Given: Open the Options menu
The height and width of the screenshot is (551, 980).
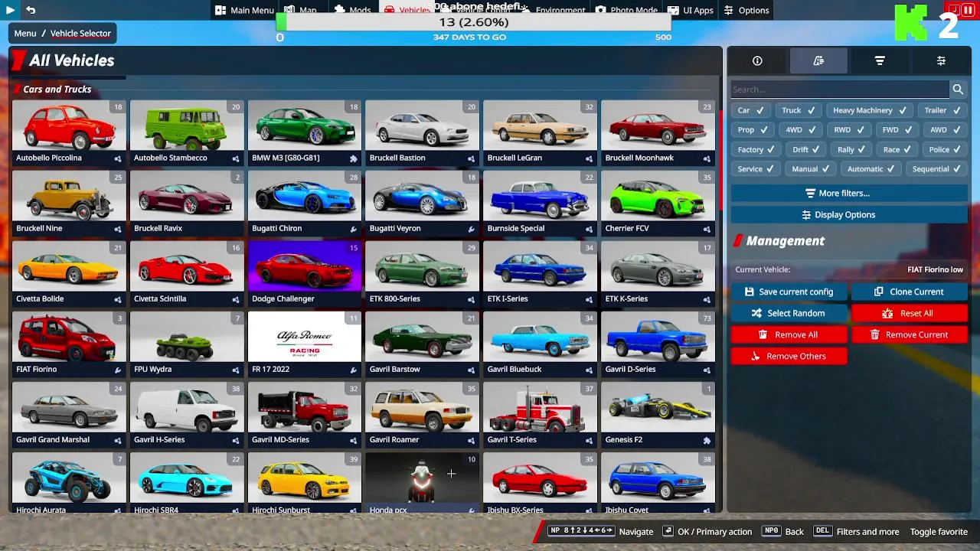Looking at the screenshot, I should [746, 10].
